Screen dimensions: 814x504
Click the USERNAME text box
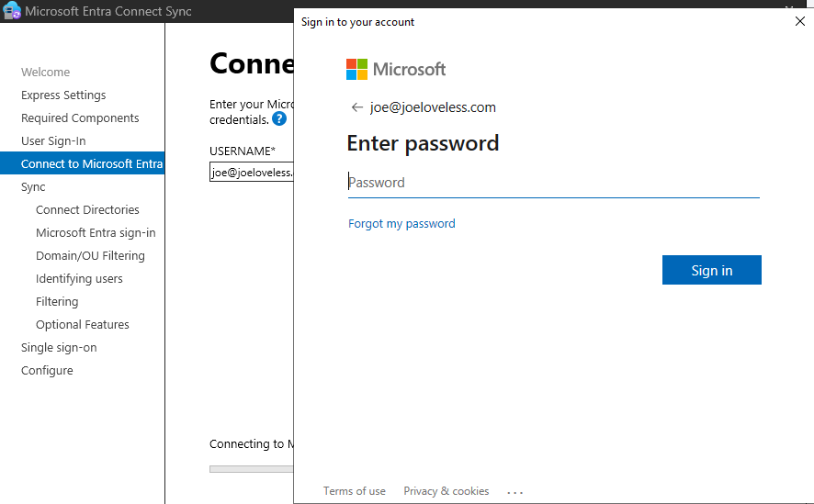coord(251,173)
